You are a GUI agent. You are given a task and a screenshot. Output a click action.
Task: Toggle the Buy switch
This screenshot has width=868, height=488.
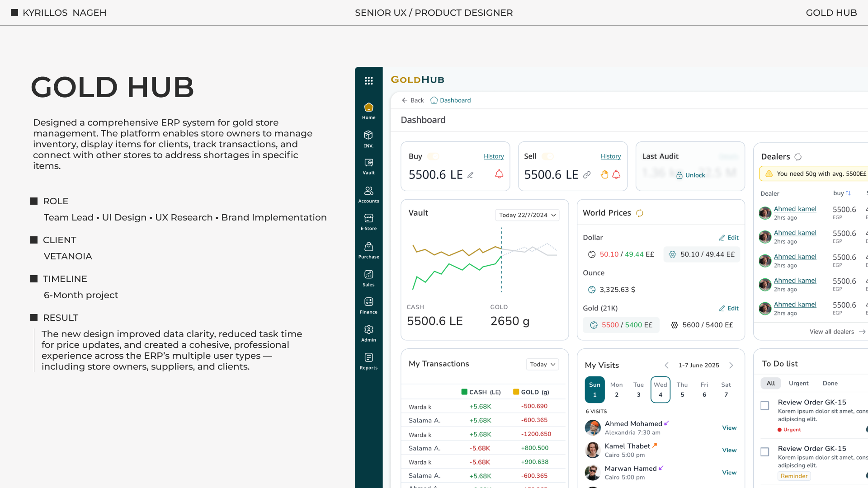pyautogui.click(x=433, y=156)
